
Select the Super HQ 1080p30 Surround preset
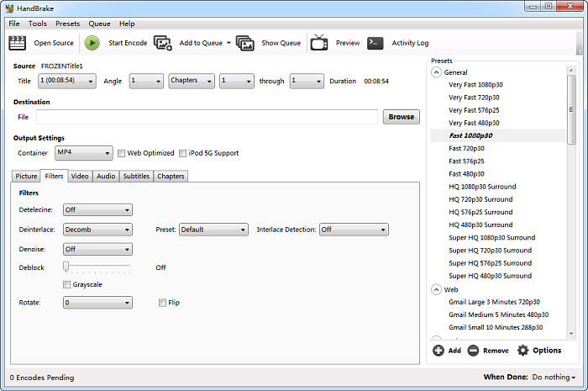pos(492,238)
